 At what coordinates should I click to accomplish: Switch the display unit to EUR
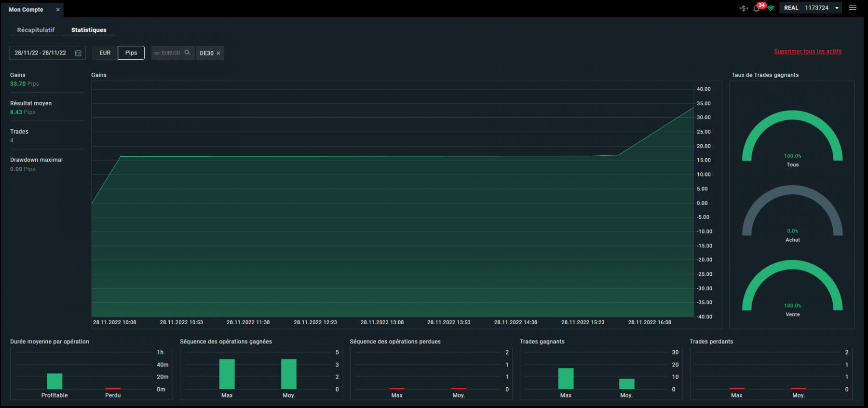105,53
